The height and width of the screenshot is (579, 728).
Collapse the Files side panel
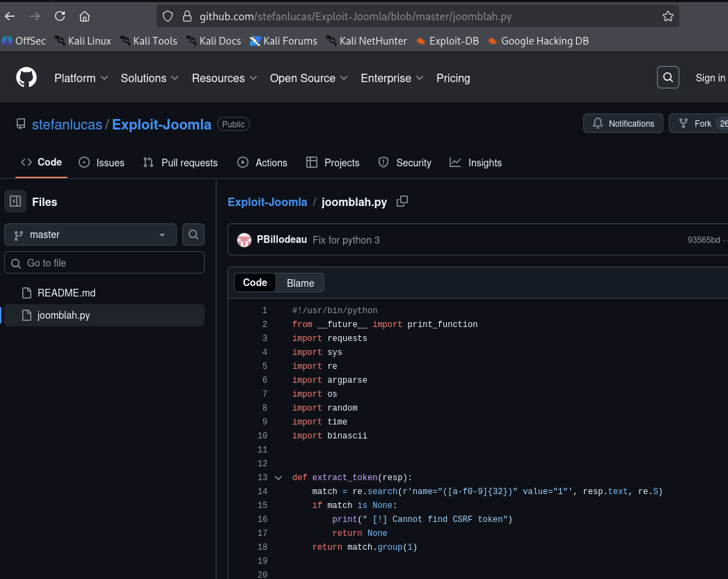(x=15, y=201)
